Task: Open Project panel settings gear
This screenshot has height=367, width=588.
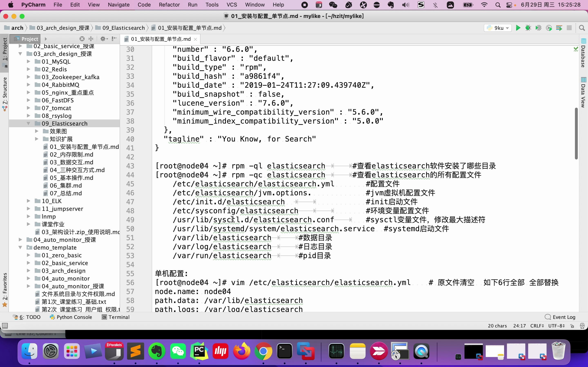Action: pyautogui.click(x=103, y=39)
